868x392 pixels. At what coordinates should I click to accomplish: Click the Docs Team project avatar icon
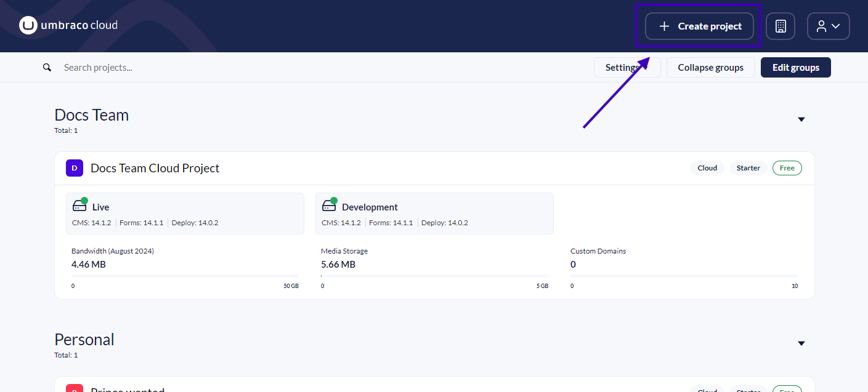click(x=74, y=168)
